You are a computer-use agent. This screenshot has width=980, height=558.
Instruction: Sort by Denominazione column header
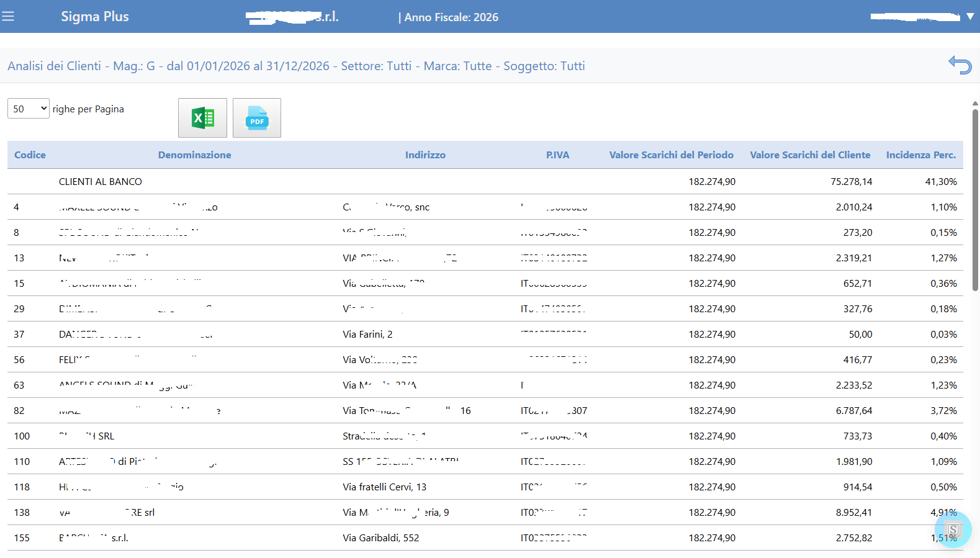coord(194,155)
